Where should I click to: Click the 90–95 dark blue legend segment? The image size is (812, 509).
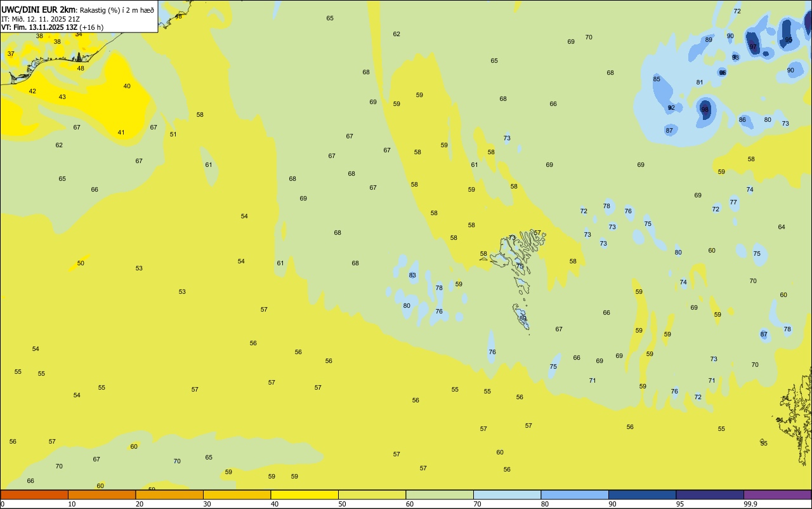642,494
